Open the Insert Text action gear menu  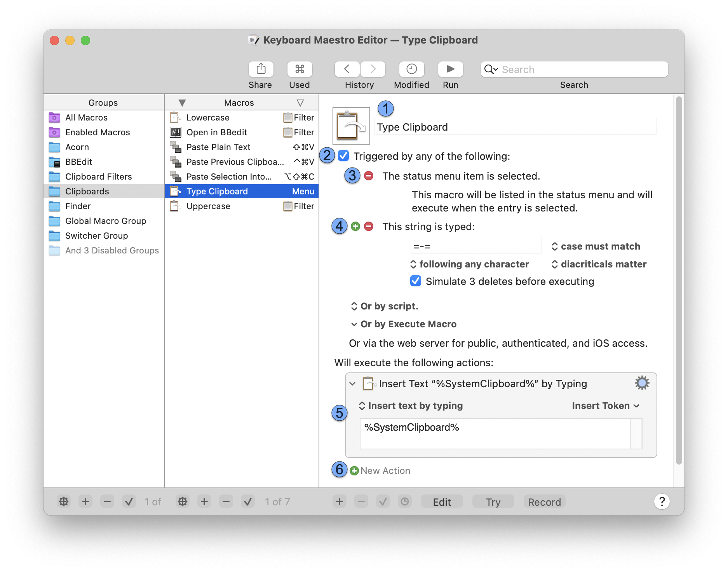click(642, 383)
